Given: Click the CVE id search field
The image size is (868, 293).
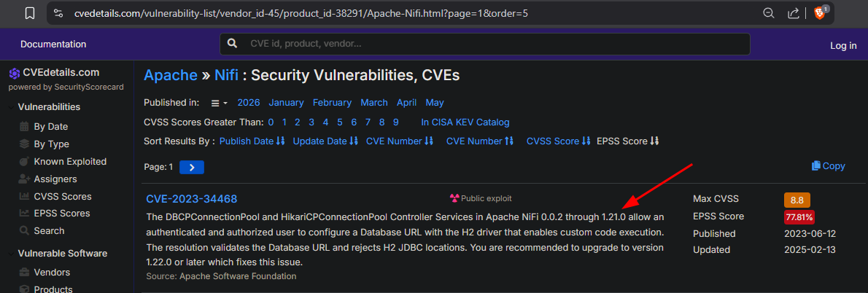Looking at the screenshot, I should (x=484, y=44).
